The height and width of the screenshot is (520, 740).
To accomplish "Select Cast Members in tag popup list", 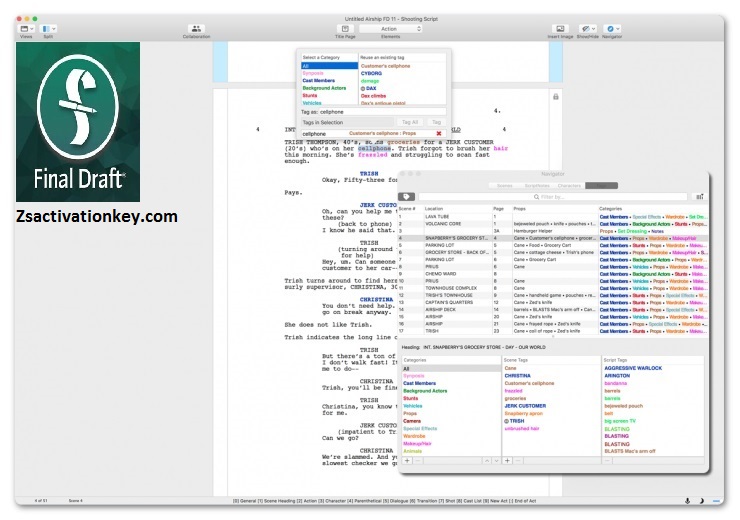I will [319, 81].
